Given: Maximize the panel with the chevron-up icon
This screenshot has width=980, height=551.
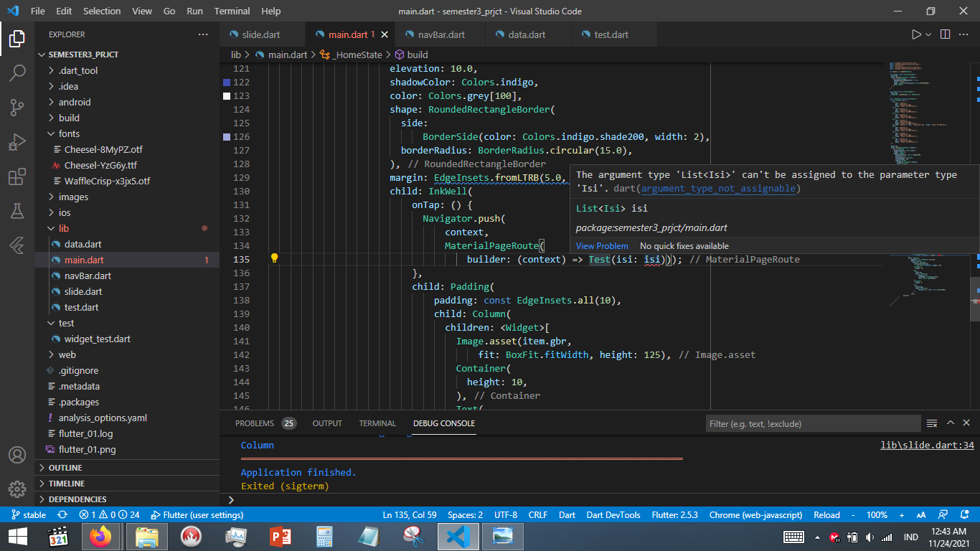Looking at the screenshot, I should click(951, 423).
